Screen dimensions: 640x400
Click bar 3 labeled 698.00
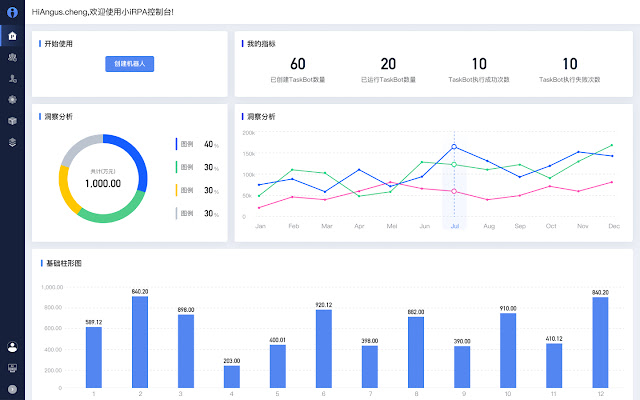pos(186,351)
